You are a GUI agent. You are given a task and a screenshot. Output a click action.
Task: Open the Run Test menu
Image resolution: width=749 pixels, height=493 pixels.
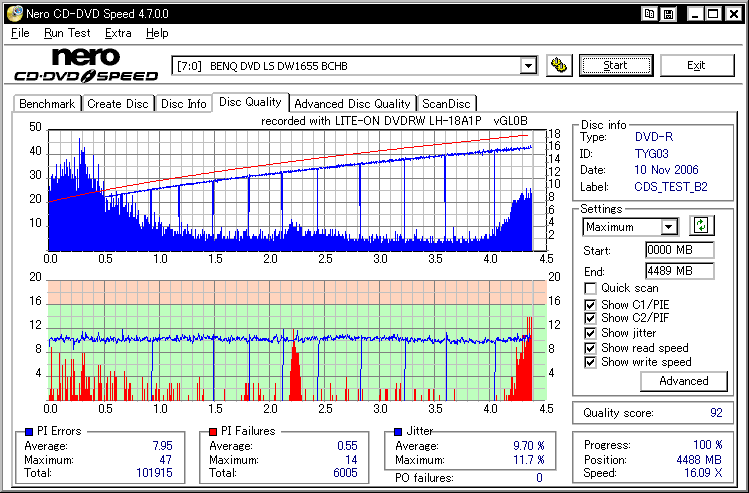pos(67,33)
